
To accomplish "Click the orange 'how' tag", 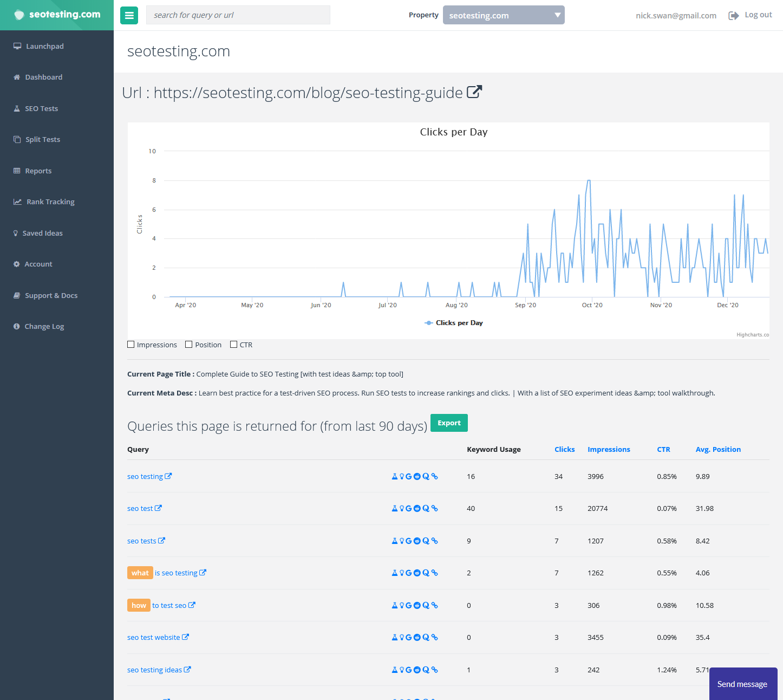I will pos(139,605).
